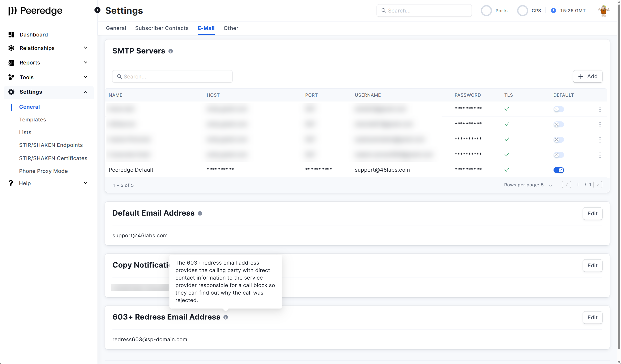Viewport: 621px width, 364px height.
Task: Click the 603+ Redress Email Address info icon
Action: 226,317
